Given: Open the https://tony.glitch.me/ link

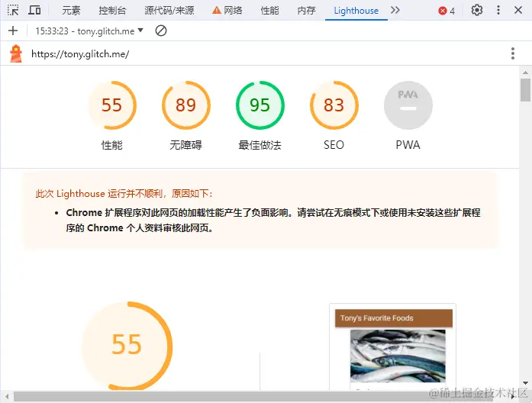Looking at the screenshot, I should (x=80, y=54).
